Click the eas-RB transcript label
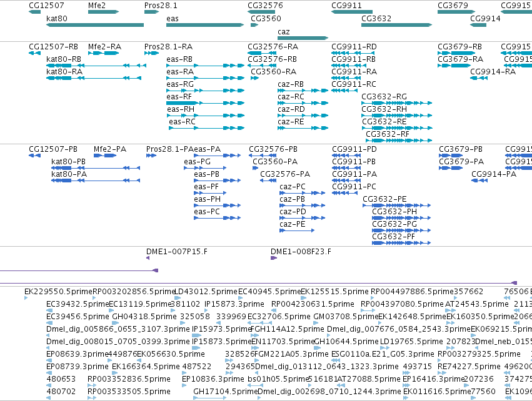 [179, 59]
